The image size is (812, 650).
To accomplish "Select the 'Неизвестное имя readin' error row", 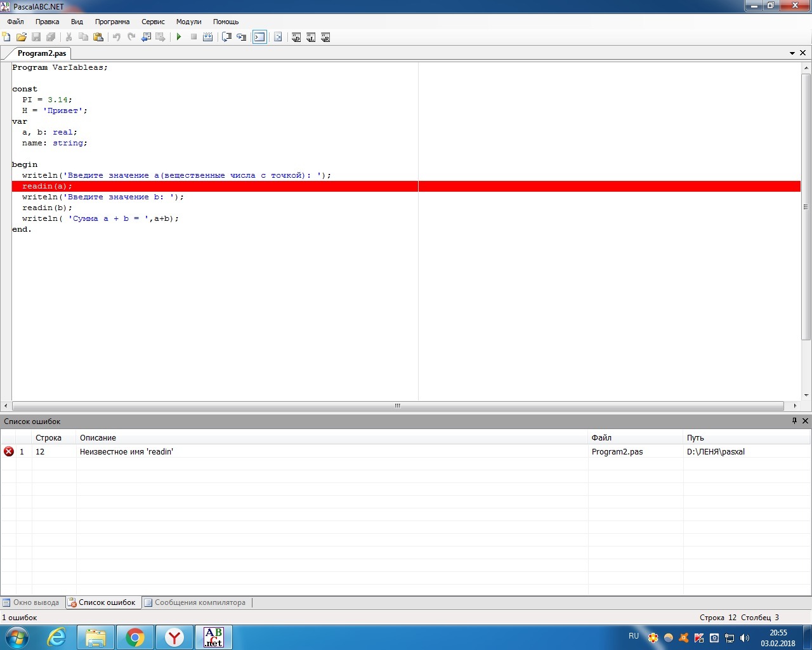I will (x=127, y=452).
